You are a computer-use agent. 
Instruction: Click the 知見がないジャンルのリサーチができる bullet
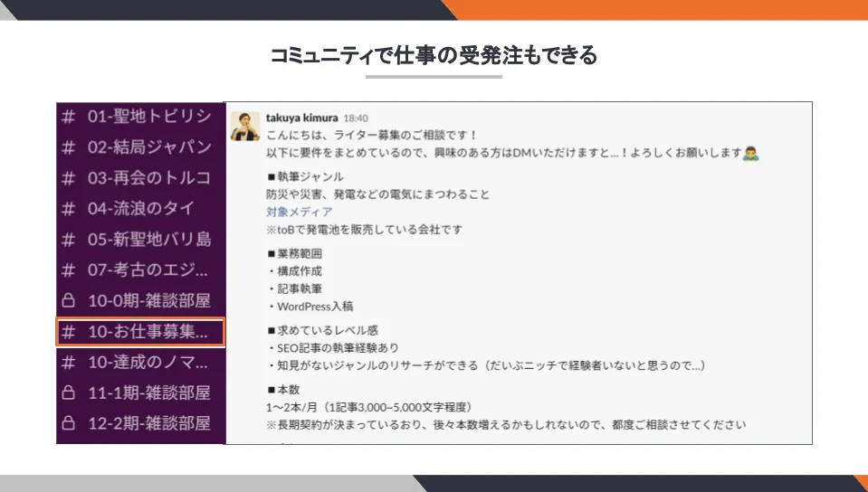(x=486, y=365)
